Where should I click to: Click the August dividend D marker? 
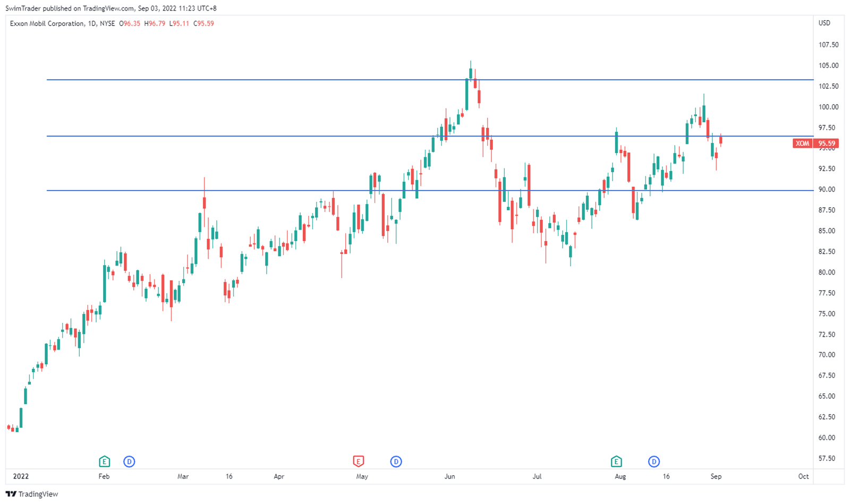click(x=654, y=462)
